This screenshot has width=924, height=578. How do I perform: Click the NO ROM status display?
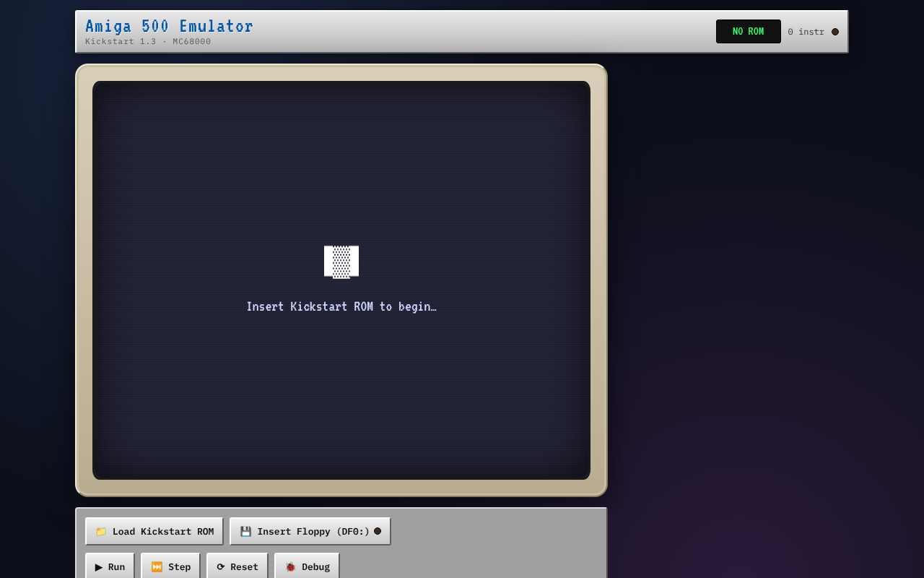pyautogui.click(x=749, y=31)
